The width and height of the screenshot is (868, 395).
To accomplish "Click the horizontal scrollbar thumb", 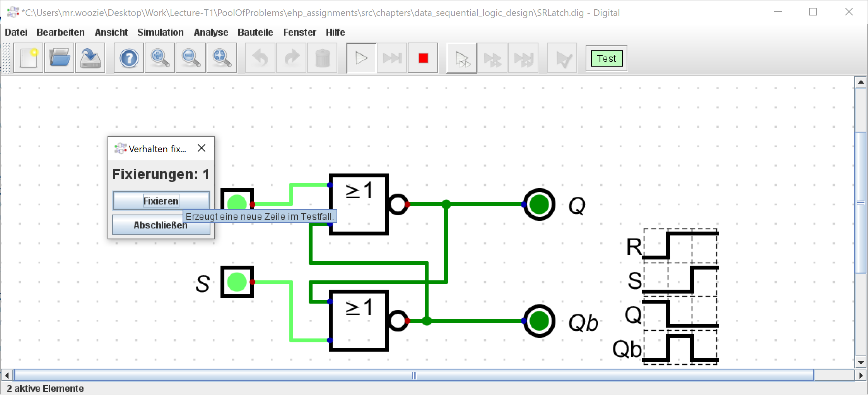I will click(x=414, y=375).
